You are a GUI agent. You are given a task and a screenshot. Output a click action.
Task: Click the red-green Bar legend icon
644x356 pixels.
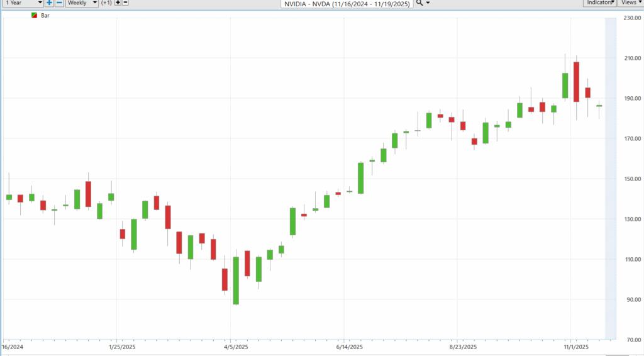coord(34,15)
